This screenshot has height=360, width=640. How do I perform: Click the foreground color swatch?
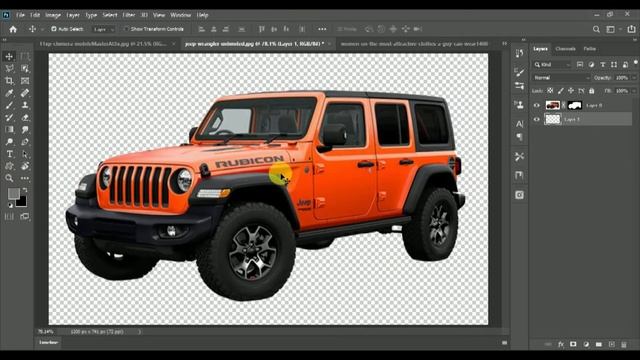tap(13, 193)
